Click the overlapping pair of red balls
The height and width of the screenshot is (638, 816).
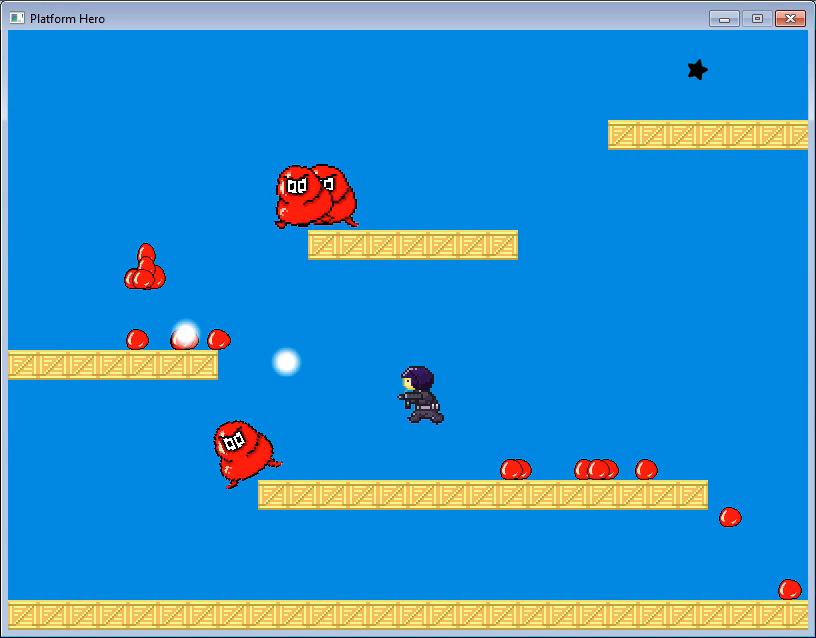pyautogui.click(x=516, y=469)
